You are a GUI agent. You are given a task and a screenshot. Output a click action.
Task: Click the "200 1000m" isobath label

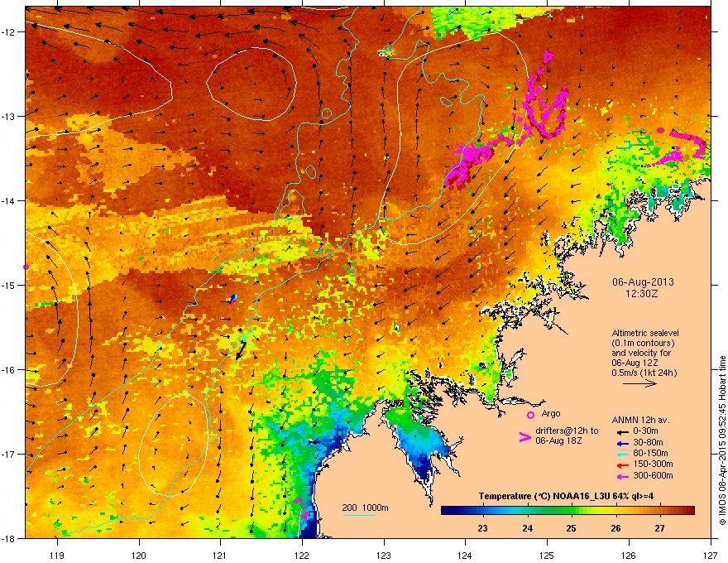(x=365, y=508)
